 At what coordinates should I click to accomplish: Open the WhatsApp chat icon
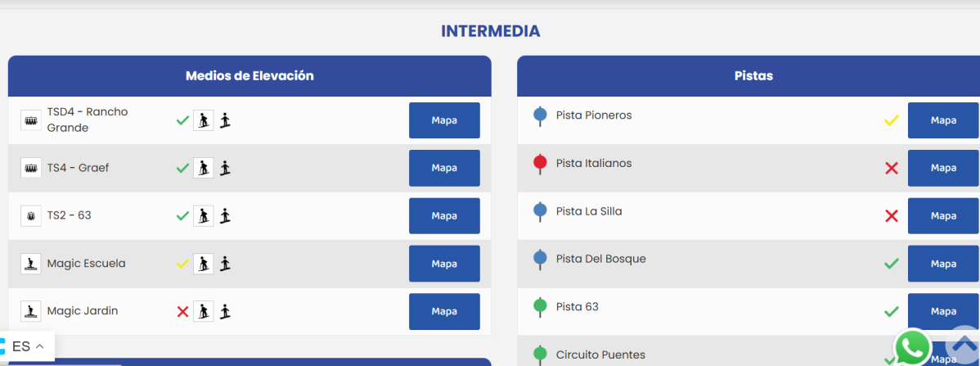tap(912, 347)
